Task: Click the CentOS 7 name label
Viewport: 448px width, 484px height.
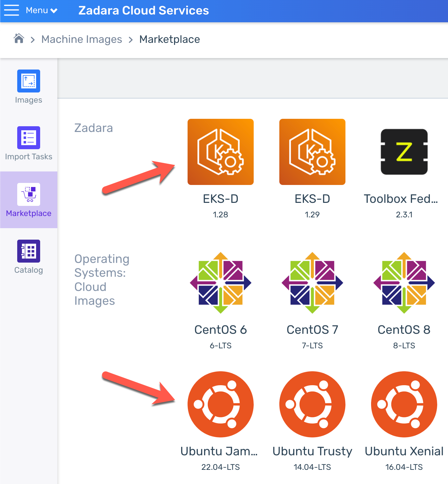Action: 312,330
